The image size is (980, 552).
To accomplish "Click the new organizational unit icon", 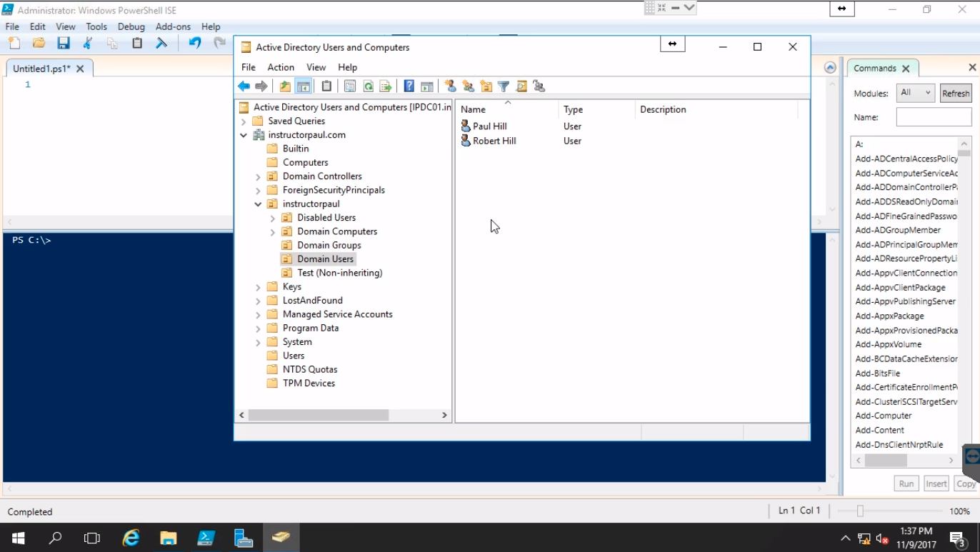I will [x=486, y=86].
